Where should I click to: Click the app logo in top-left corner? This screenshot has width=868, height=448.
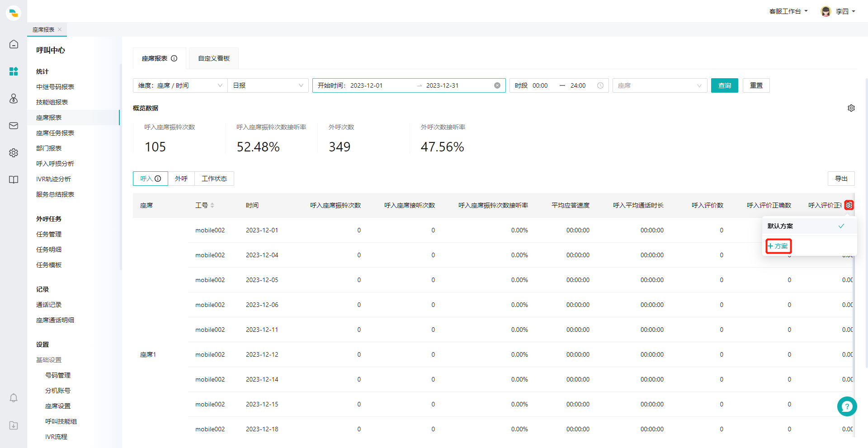[x=14, y=13]
